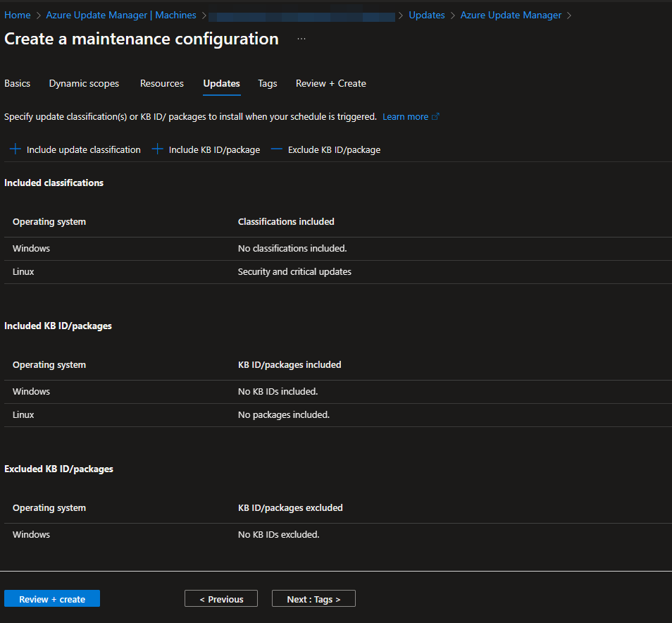Open the last Azure Update Manager breadcrumb
This screenshot has height=623, width=672.
click(x=511, y=15)
